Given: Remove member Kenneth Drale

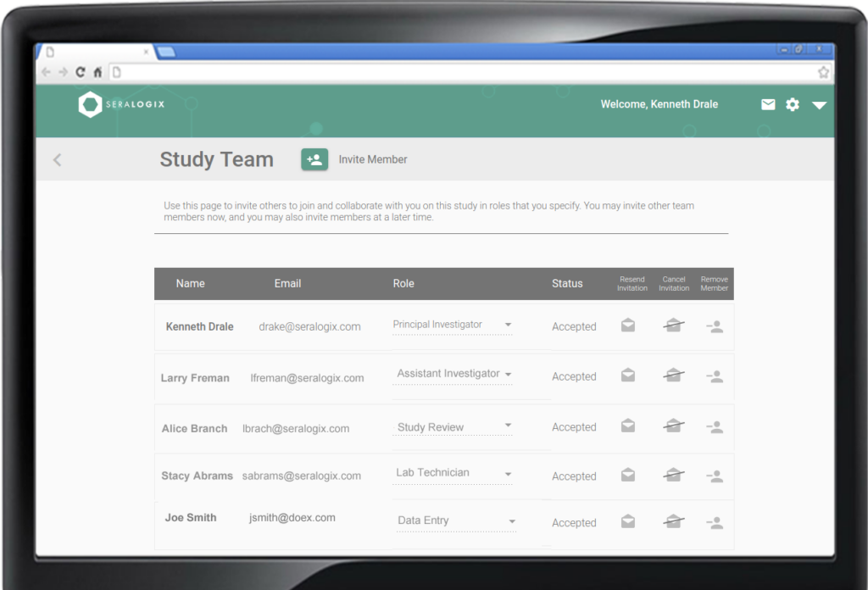Looking at the screenshot, I should coord(715,326).
